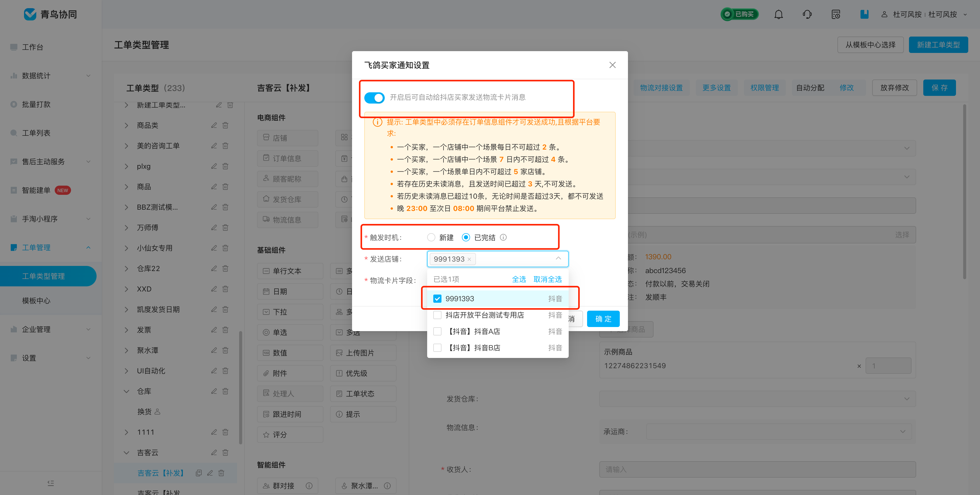
Task: Open 智能建单 in sidebar
Action: coord(36,190)
